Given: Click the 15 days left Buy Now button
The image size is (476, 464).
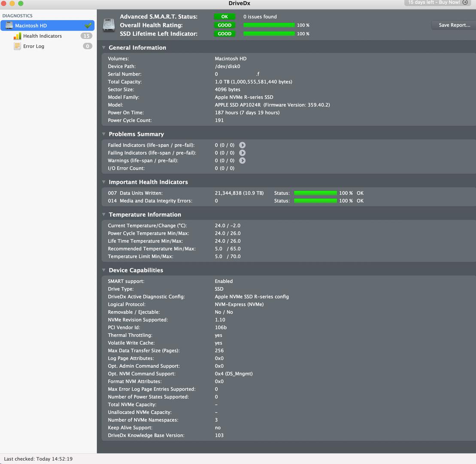Looking at the screenshot, I should tap(438, 3).
